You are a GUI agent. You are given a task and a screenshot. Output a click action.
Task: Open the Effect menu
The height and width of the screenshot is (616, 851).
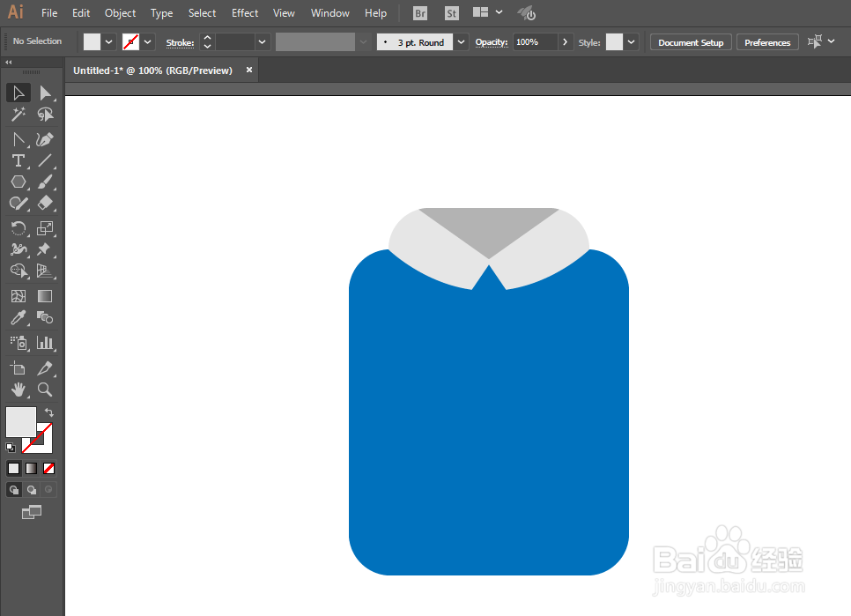point(245,13)
